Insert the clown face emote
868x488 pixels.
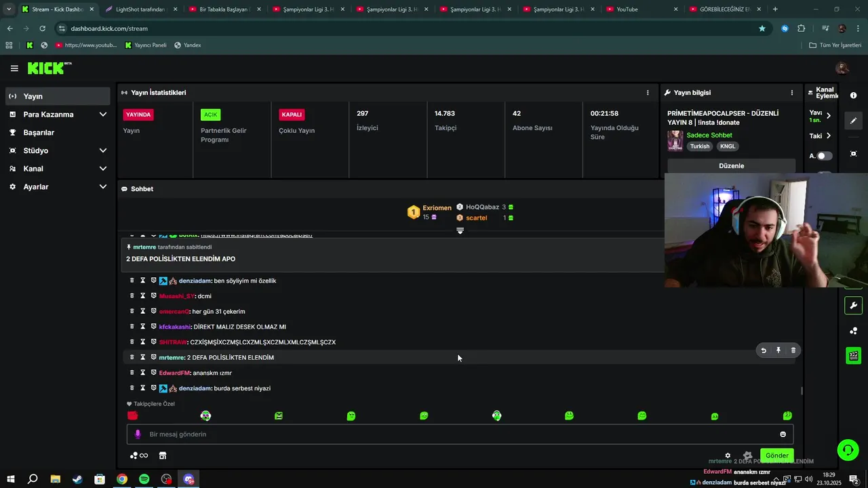click(x=205, y=415)
